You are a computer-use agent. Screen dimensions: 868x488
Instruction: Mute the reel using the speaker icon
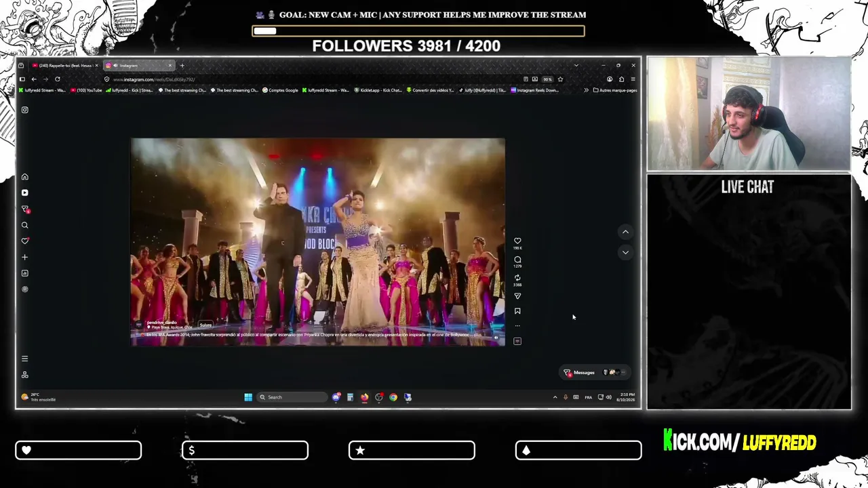[x=496, y=337]
